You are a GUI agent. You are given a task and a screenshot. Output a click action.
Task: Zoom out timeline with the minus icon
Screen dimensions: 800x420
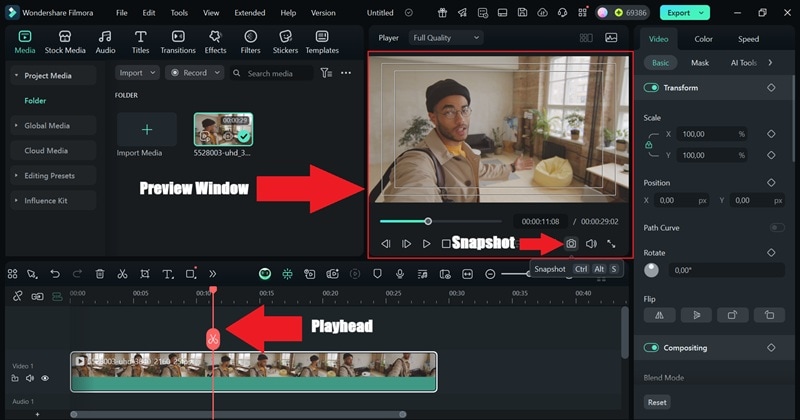490,274
